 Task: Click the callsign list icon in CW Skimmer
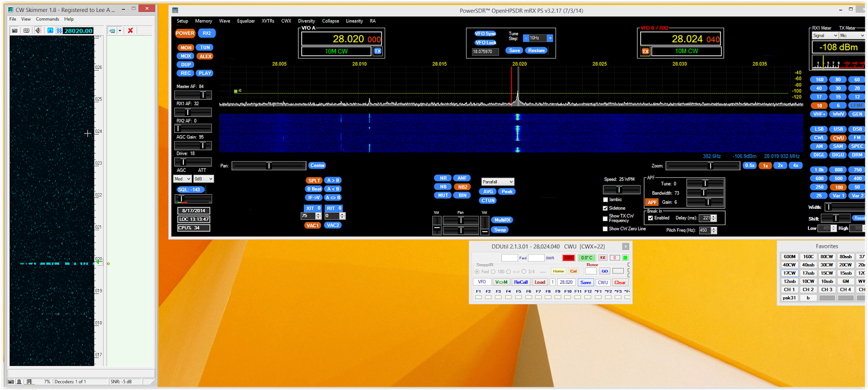112,30
